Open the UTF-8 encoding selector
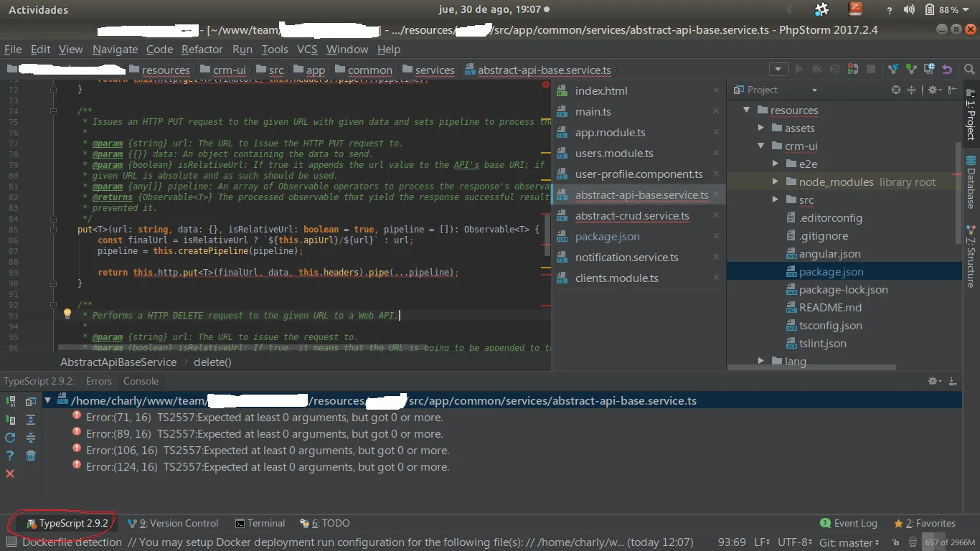980x551 pixels. (x=795, y=542)
